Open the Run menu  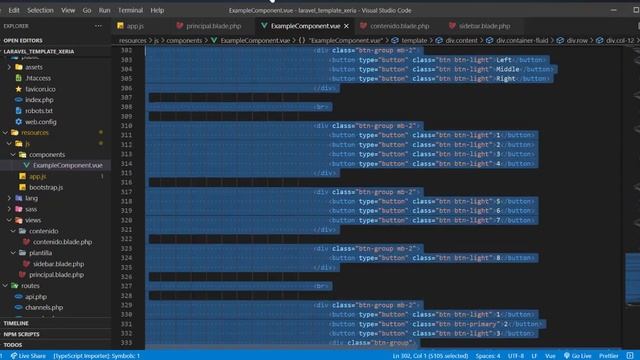point(104,10)
